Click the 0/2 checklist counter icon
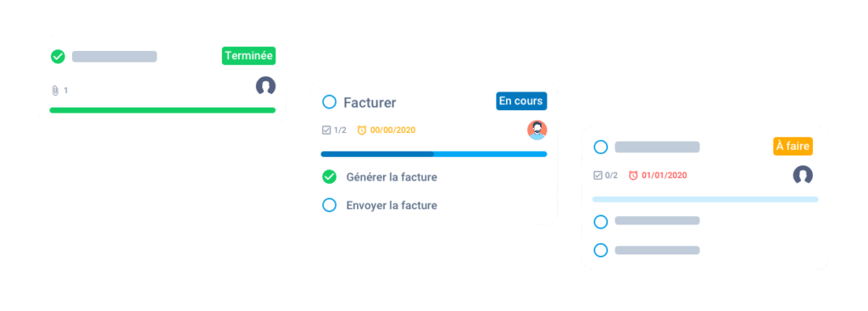The height and width of the screenshot is (311, 868). pyautogui.click(x=598, y=175)
